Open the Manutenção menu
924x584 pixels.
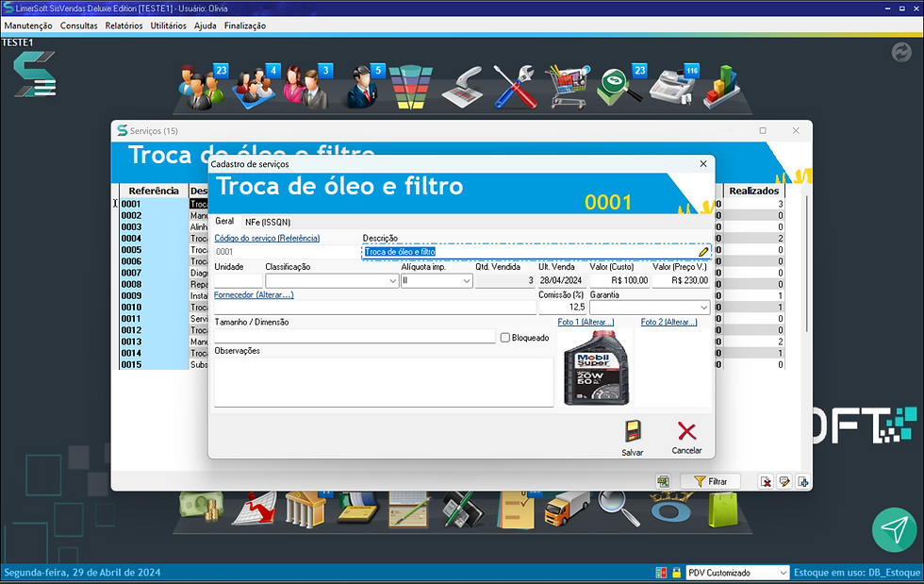28,26
